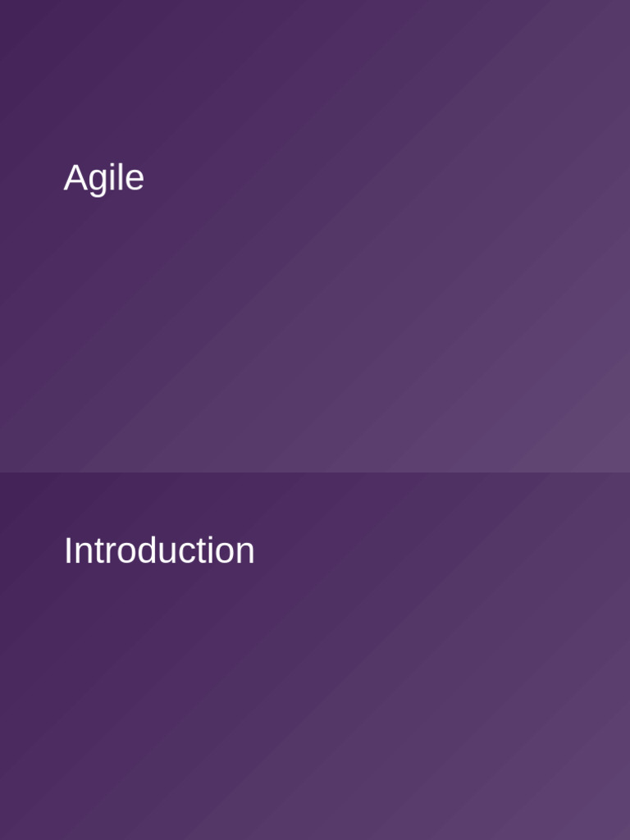Open the Introduction slide
Viewport: 630px width, 840px height.
point(315,656)
